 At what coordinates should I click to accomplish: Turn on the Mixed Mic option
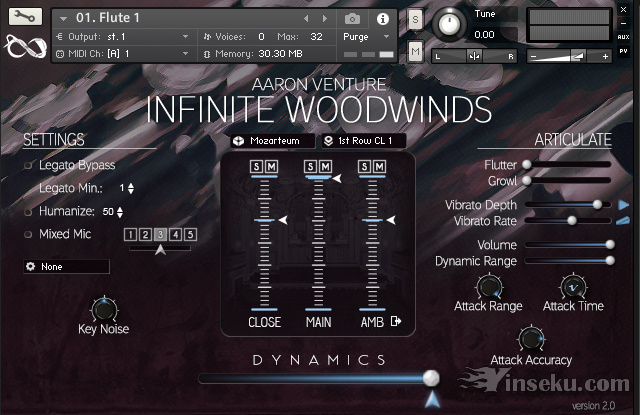click(x=28, y=234)
